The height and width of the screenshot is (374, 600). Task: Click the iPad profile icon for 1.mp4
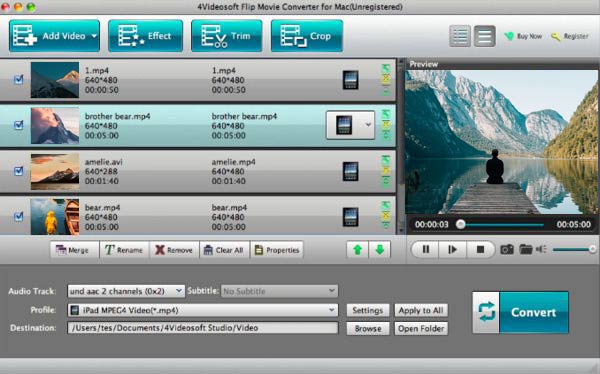point(350,80)
